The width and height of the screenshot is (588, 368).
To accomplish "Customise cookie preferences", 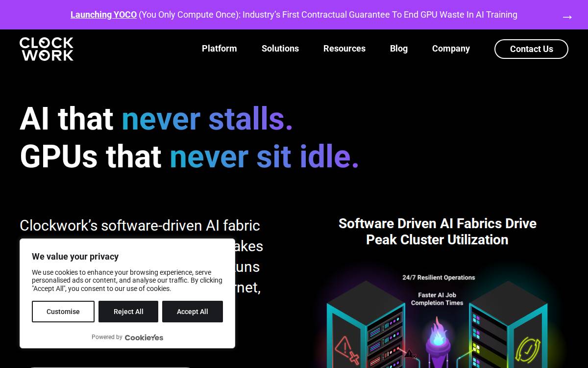I will point(63,312).
